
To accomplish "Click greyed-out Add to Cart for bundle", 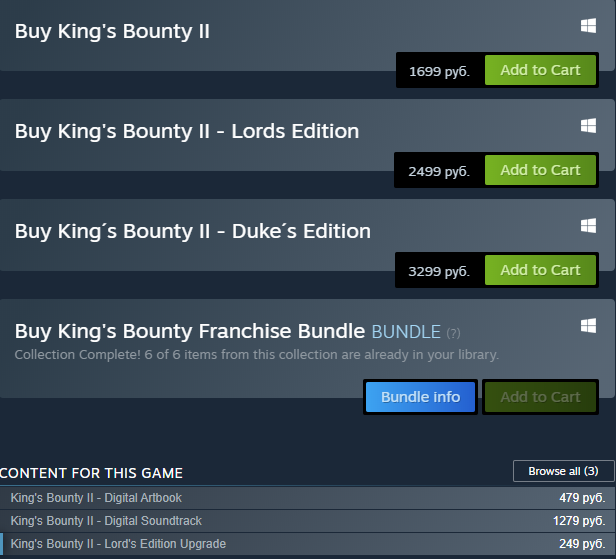I will 540,397.
